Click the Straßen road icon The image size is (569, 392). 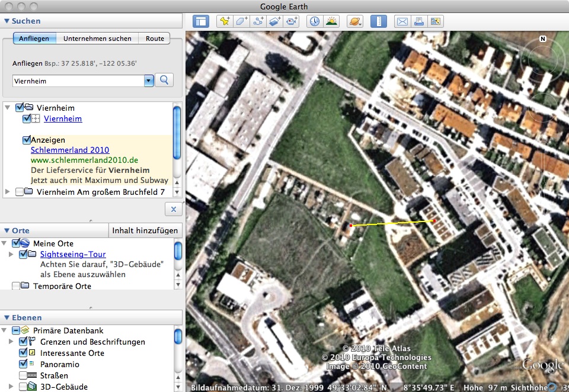point(32,375)
